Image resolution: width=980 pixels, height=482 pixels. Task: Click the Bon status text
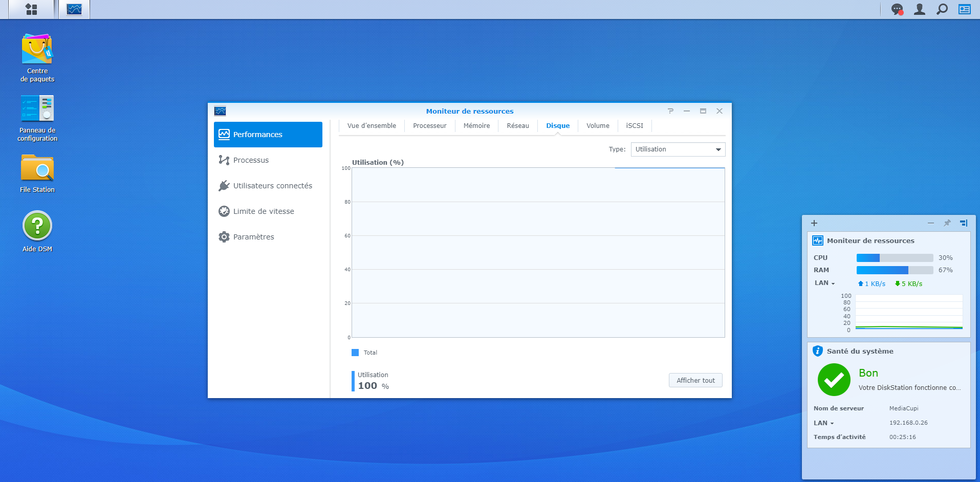point(868,373)
